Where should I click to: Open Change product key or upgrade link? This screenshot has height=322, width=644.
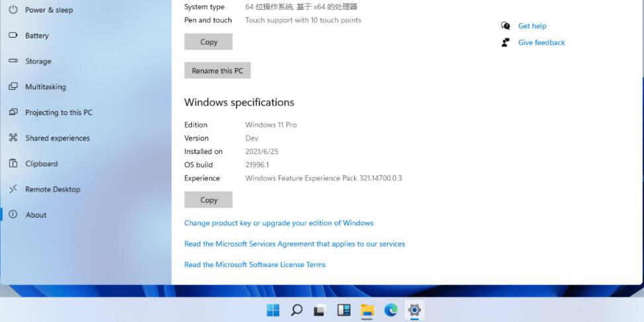point(279,223)
